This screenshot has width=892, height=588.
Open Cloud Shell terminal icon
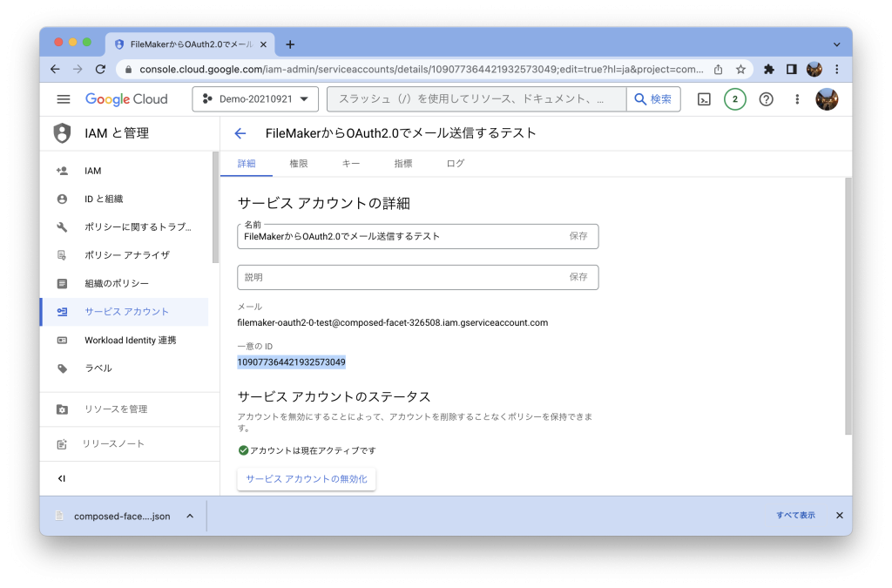704,99
